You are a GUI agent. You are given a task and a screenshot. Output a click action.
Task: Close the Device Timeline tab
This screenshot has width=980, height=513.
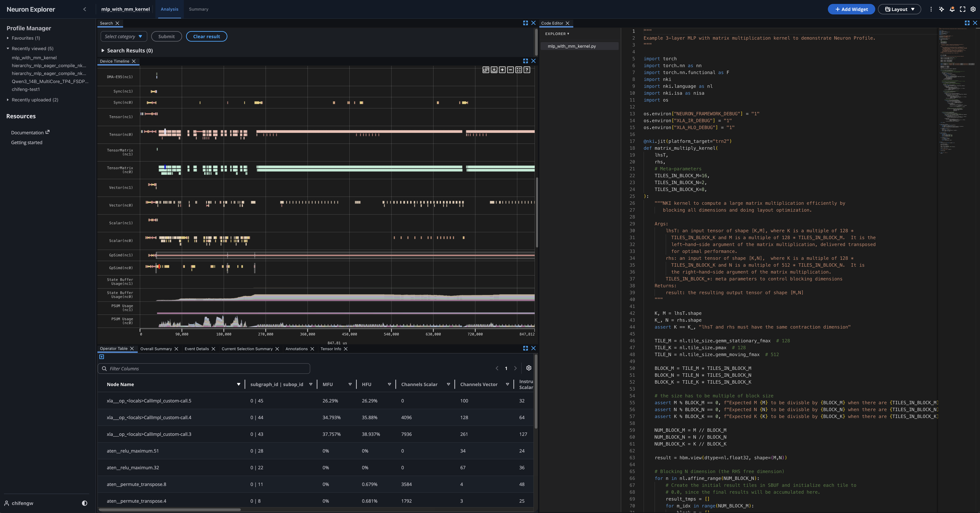point(134,61)
